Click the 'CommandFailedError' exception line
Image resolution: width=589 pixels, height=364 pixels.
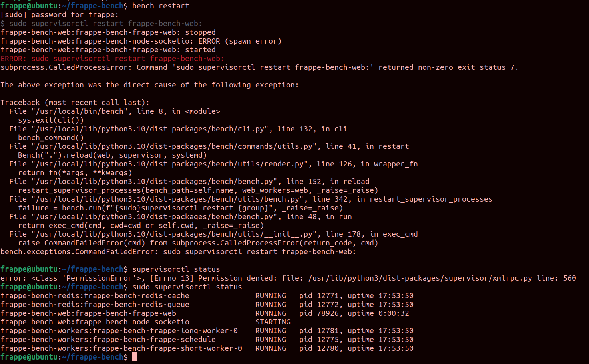tap(178, 252)
